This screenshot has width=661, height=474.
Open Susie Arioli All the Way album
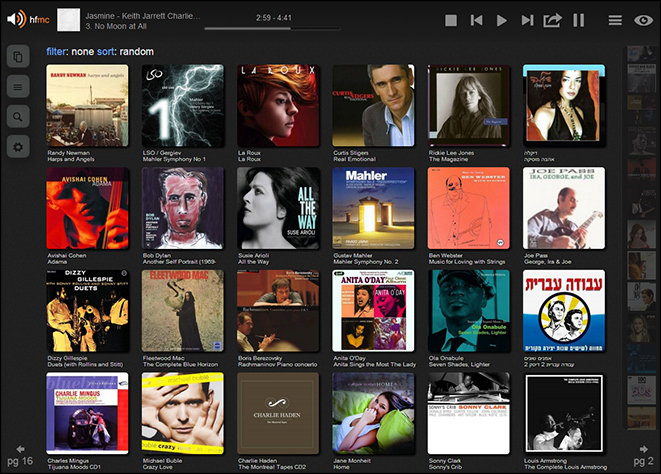pyautogui.click(x=278, y=208)
